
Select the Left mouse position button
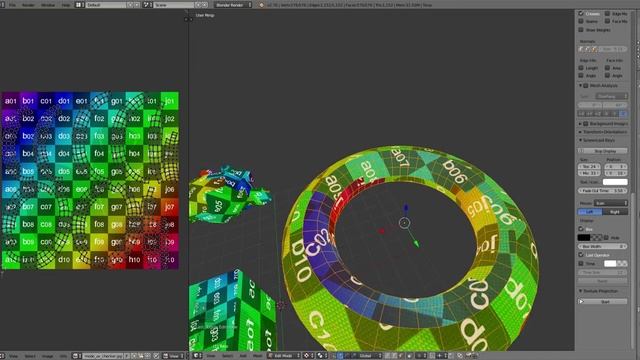tap(590, 212)
